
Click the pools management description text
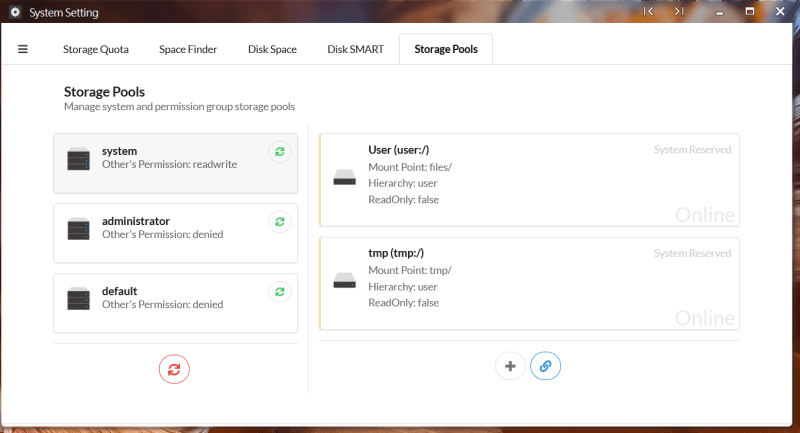(x=179, y=107)
